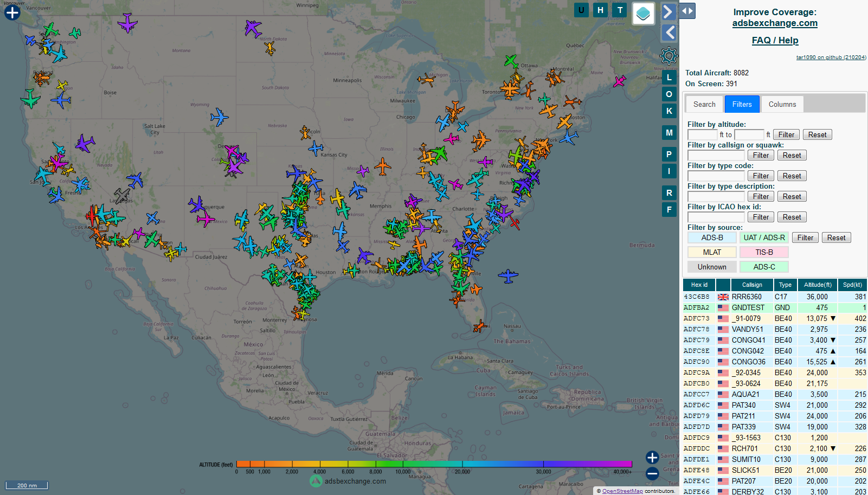Zoom in with the map plus button
This screenshot has width=868, height=495.
(652, 458)
